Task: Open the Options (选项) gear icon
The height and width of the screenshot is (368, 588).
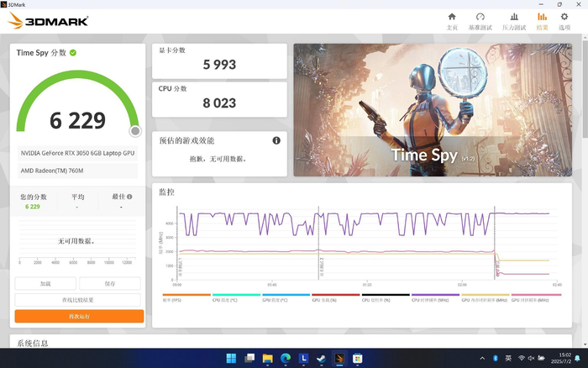Action: click(564, 17)
